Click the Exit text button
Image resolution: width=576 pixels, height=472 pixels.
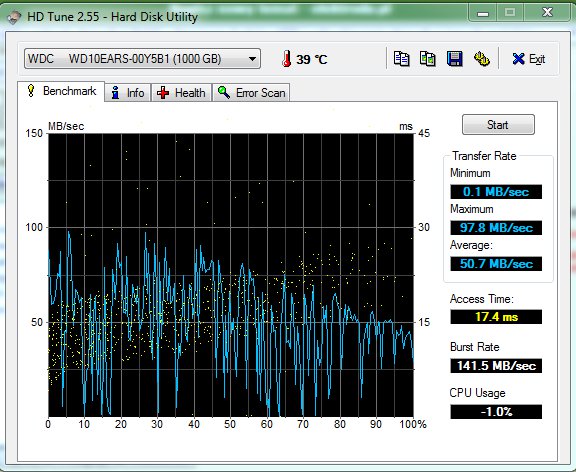pos(537,59)
